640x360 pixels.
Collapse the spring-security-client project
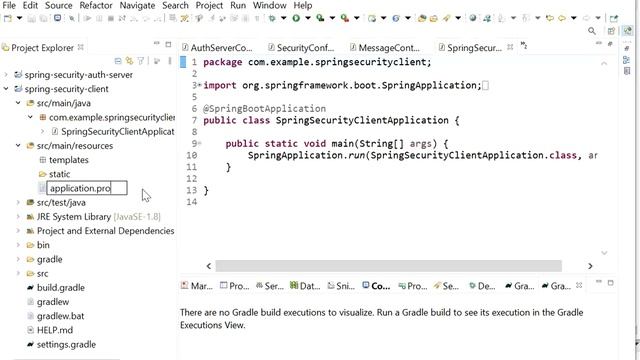(x=6, y=89)
